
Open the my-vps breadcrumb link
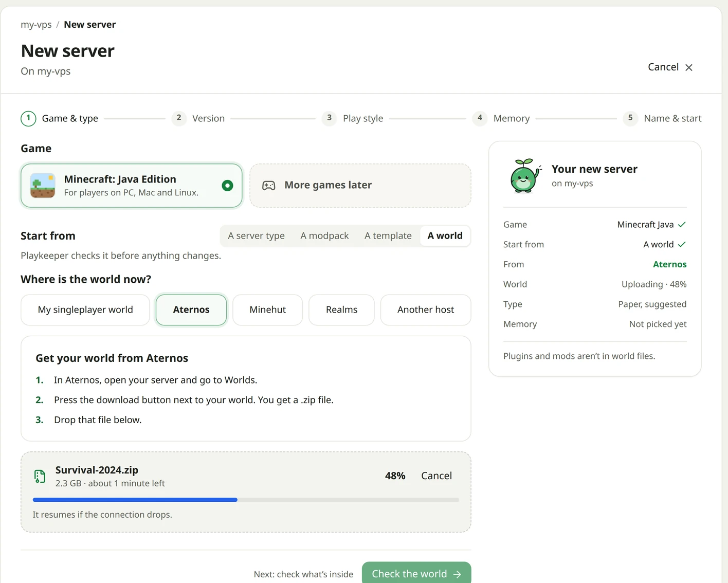36,25
